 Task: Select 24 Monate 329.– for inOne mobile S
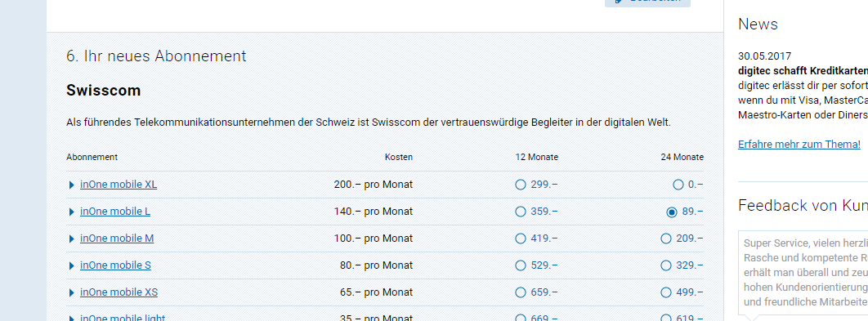[666, 265]
